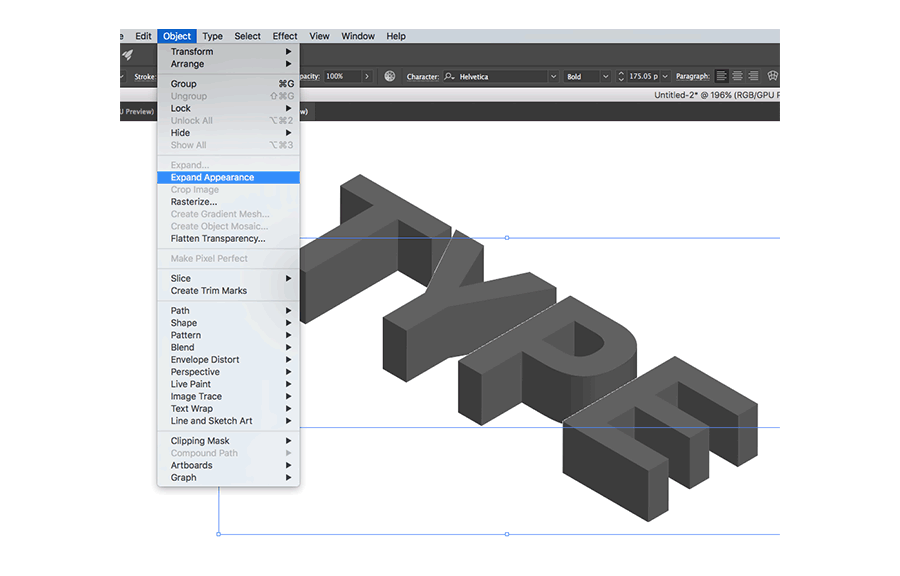Screen dimensions: 900x576
Task: Expand the Path submenu
Action: 228,310
